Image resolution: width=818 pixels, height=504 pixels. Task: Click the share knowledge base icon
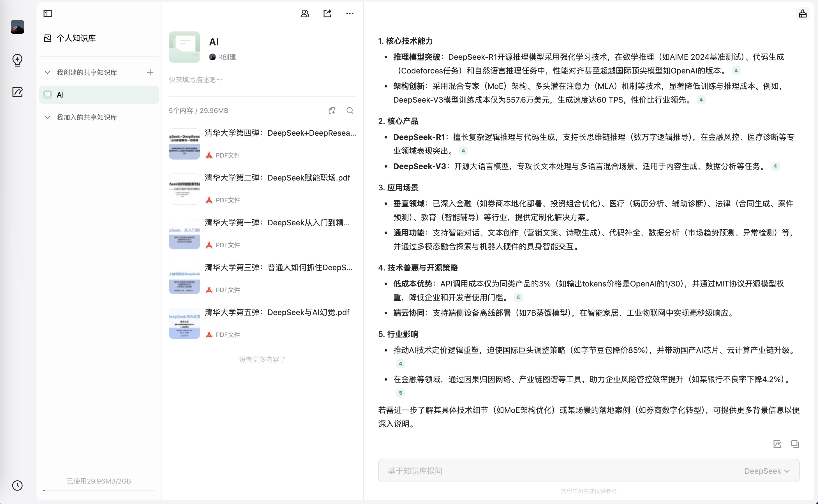click(327, 13)
